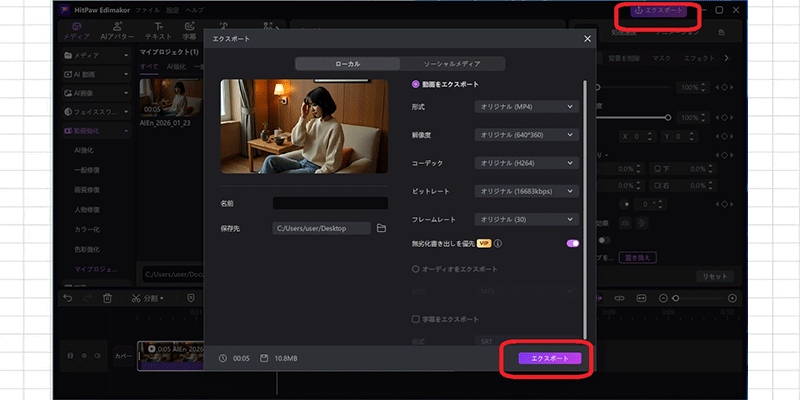The image size is (800, 400).
Task: Open the ファイル menu
Action: coord(147,10)
